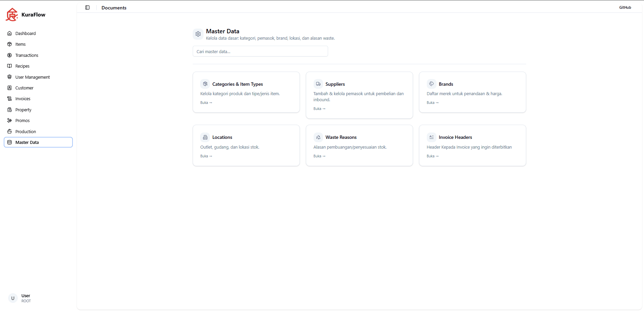Click the KuraFlow logo icon
Viewport: 644px width, 312px height.
point(12,14)
